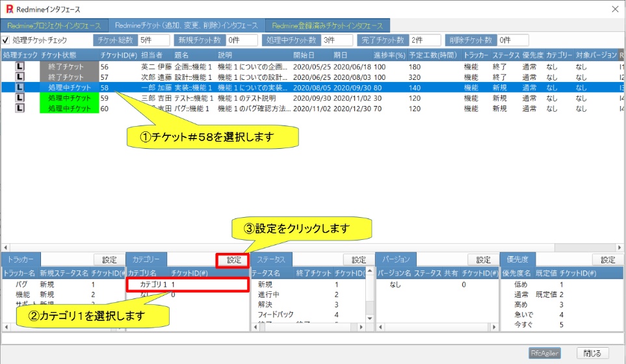Click the status list scroll down arrow
Screen dimensions: 626x364
click(370, 318)
